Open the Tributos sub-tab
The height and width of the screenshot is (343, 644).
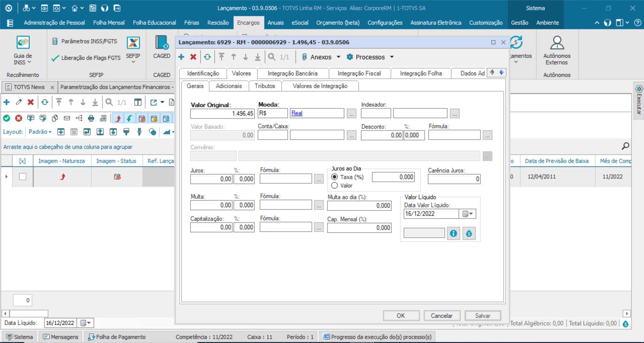point(265,86)
